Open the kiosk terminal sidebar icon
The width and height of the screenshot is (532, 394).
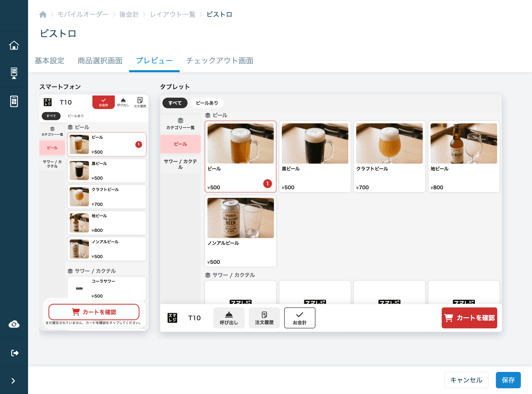(14, 73)
